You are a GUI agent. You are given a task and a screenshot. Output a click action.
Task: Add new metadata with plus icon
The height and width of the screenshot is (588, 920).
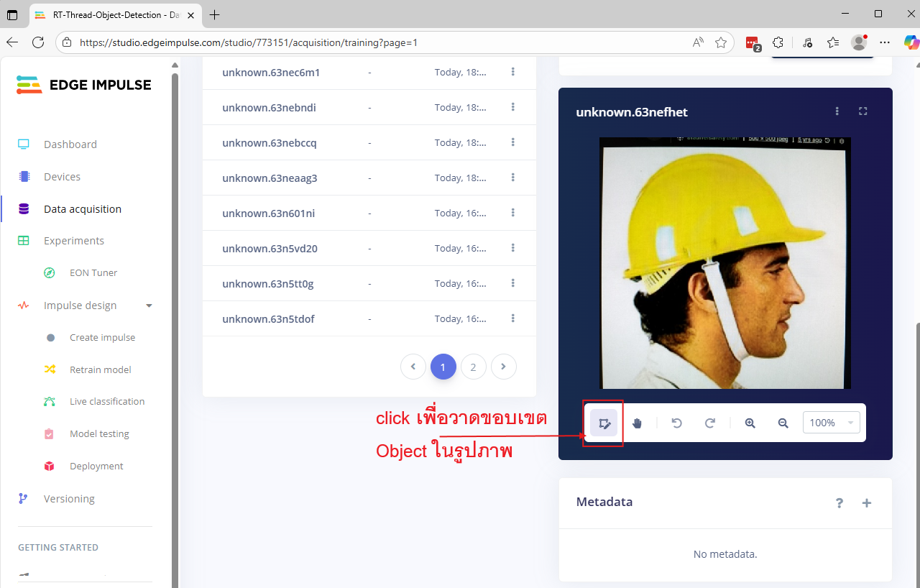(x=867, y=503)
